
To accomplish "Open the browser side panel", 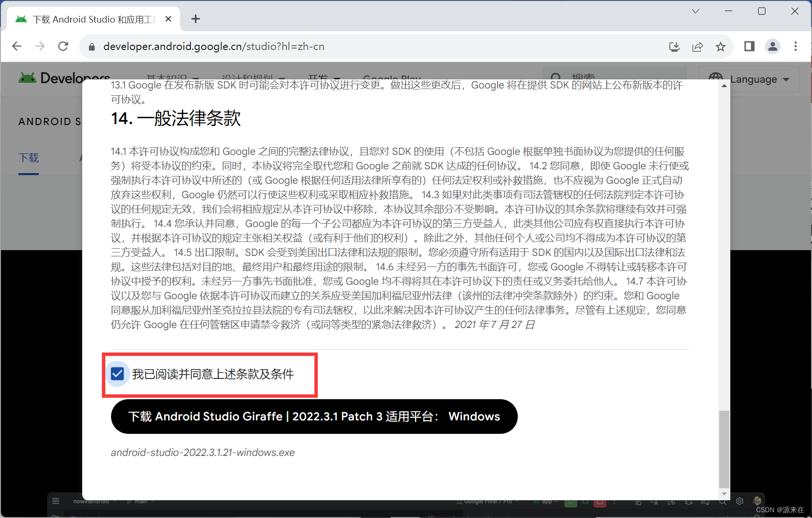I will (749, 46).
